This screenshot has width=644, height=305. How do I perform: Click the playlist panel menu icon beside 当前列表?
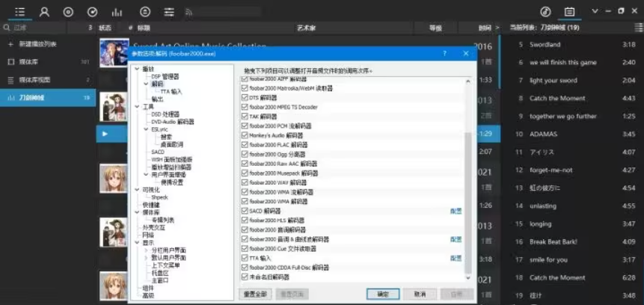click(x=639, y=28)
